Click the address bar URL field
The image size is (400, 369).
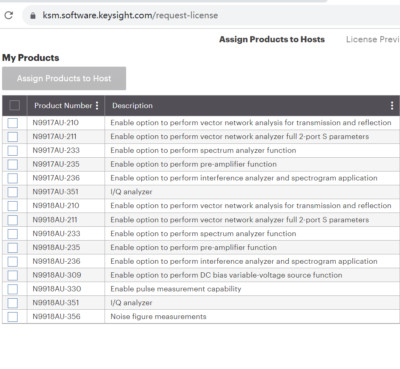coord(211,15)
